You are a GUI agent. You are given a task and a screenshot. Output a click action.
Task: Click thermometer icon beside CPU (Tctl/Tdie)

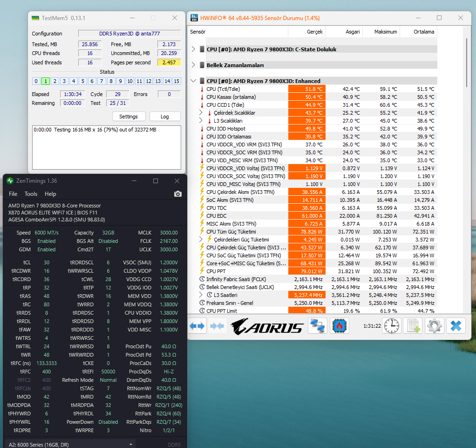pyautogui.click(x=202, y=89)
